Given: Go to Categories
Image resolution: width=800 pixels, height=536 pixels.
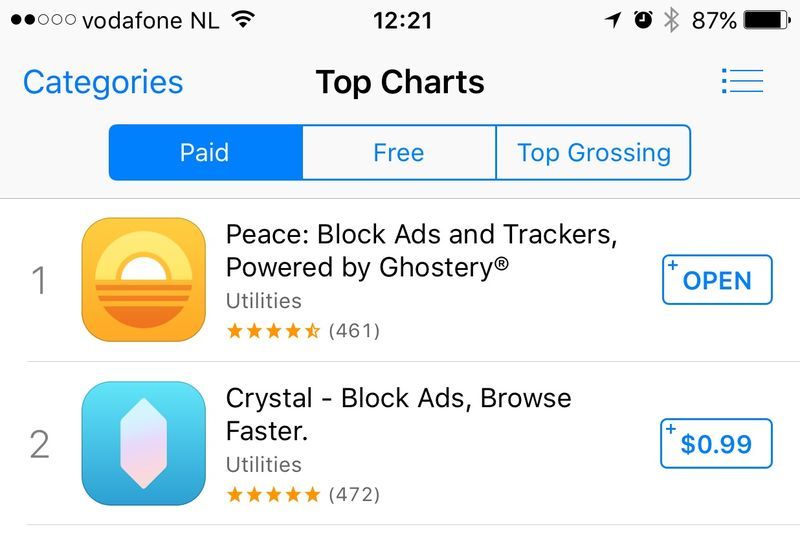Looking at the screenshot, I should click(x=103, y=82).
